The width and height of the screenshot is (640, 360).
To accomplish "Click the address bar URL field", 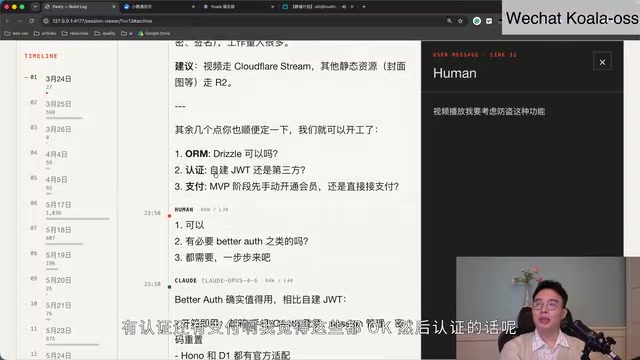I will tap(245, 21).
